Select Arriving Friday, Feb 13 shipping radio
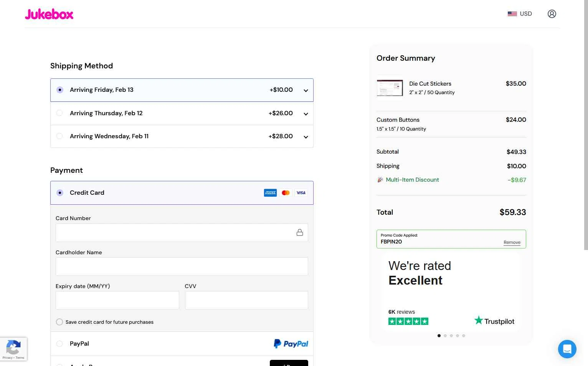The height and width of the screenshot is (366, 588). point(60,90)
